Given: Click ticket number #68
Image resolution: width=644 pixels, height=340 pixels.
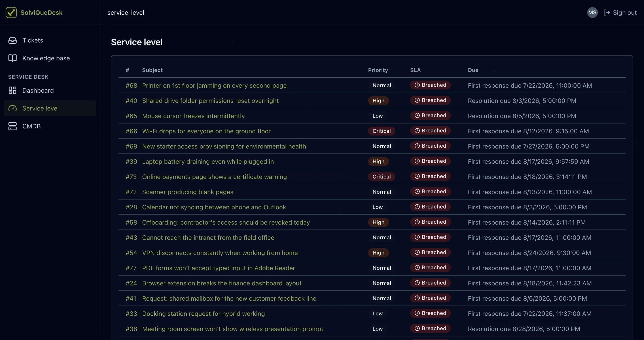Looking at the screenshot, I should tap(131, 85).
